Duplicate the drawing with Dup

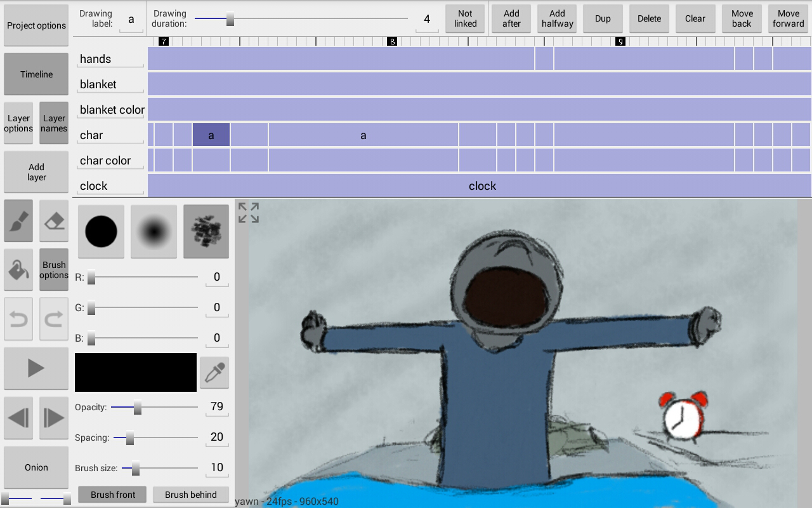(602, 18)
